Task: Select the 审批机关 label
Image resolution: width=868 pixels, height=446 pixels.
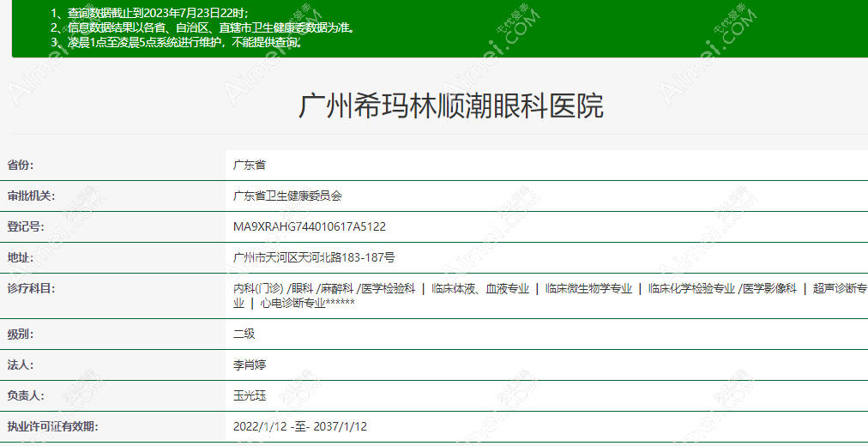Action: (32, 196)
